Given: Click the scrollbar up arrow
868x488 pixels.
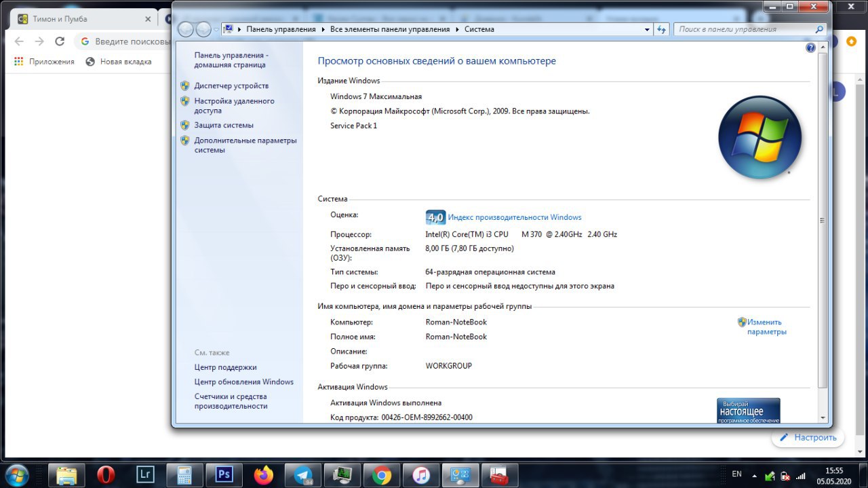Looking at the screenshot, I should pos(823,48).
